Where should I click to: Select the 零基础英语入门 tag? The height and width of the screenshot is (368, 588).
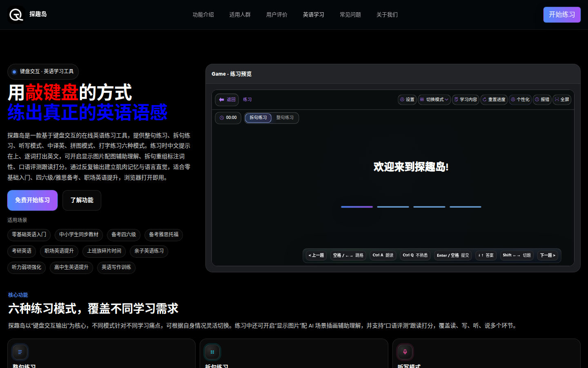29,235
